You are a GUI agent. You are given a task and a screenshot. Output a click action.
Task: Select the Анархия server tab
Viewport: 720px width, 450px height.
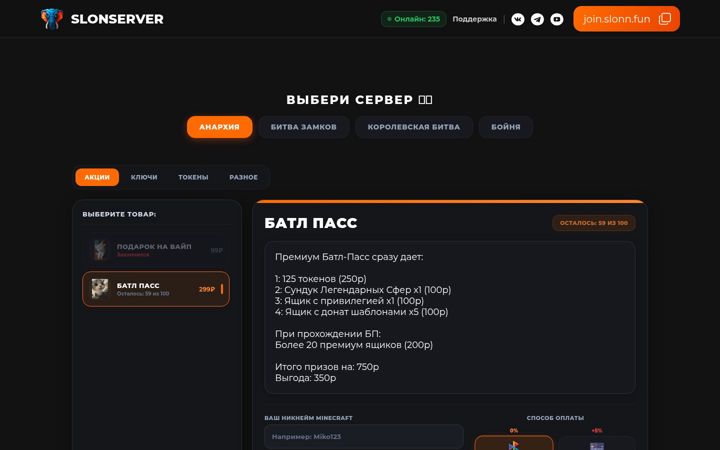click(x=219, y=127)
